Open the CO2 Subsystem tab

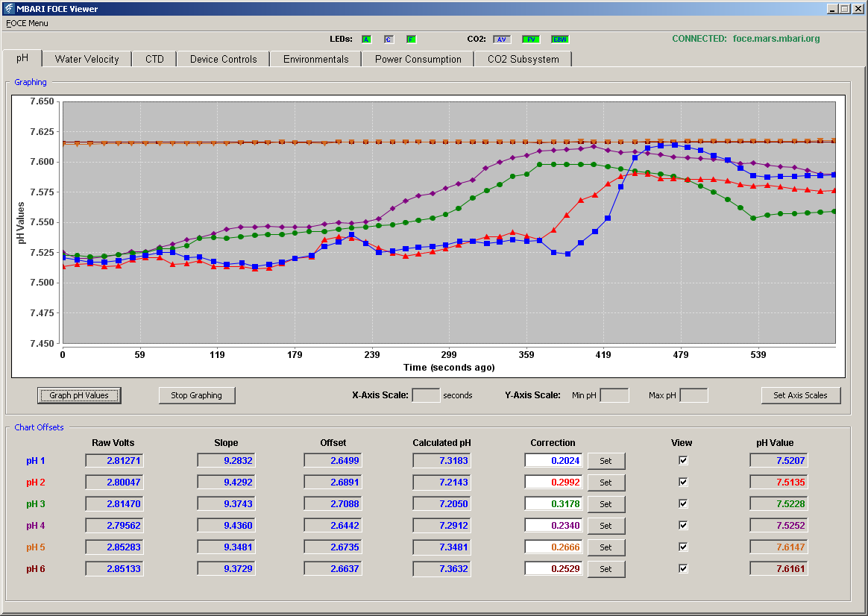click(523, 59)
